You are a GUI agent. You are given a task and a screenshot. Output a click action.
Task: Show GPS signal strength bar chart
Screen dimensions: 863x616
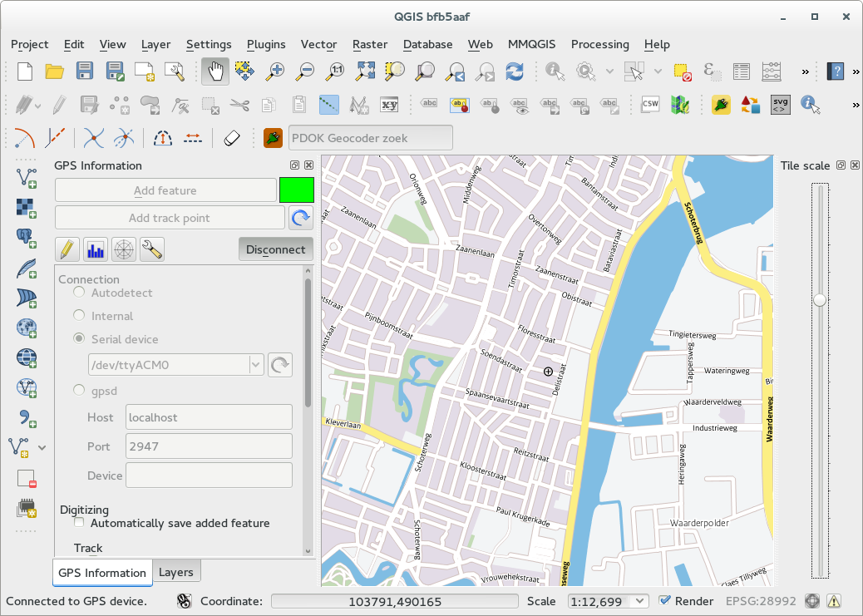click(x=96, y=249)
